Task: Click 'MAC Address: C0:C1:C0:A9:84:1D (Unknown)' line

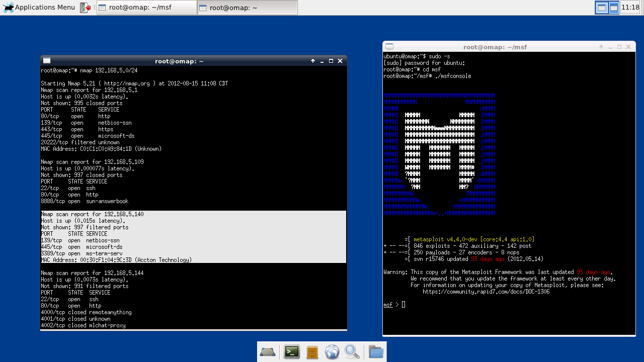Action: (101, 149)
